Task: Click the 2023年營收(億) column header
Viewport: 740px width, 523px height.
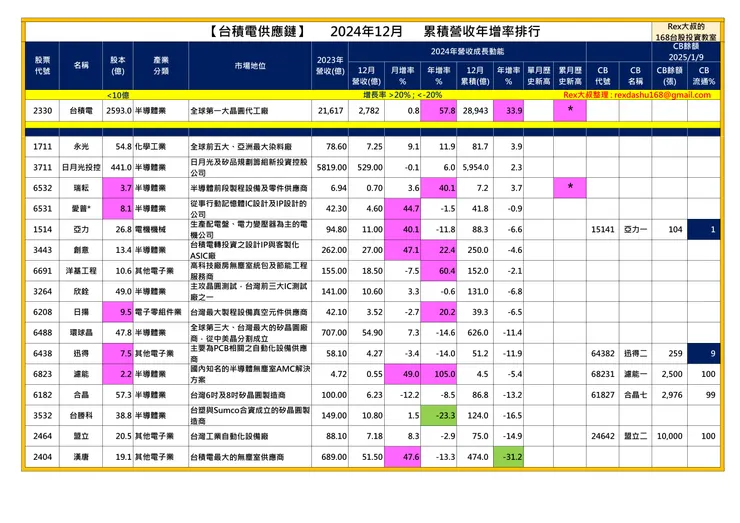Action: [330, 66]
